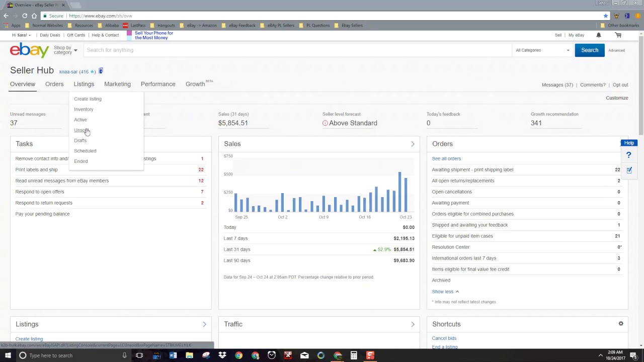Open Messages (37) link
Screen dimensions: 644x362
(x=557, y=85)
